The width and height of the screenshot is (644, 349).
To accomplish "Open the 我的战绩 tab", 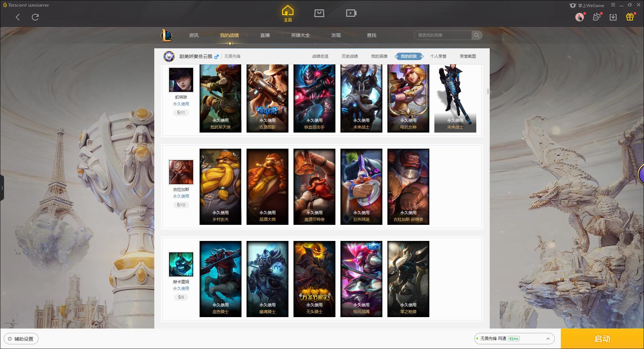I will point(229,35).
